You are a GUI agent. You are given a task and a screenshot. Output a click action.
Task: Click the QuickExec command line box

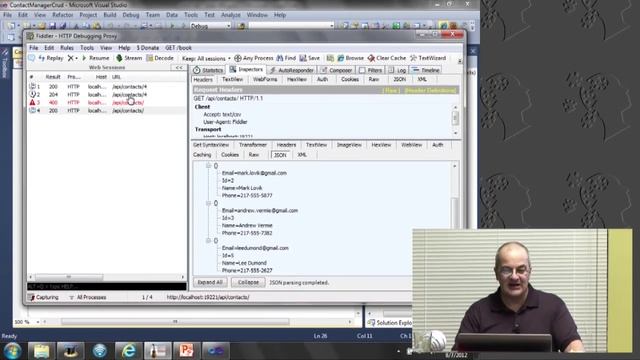click(x=107, y=287)
